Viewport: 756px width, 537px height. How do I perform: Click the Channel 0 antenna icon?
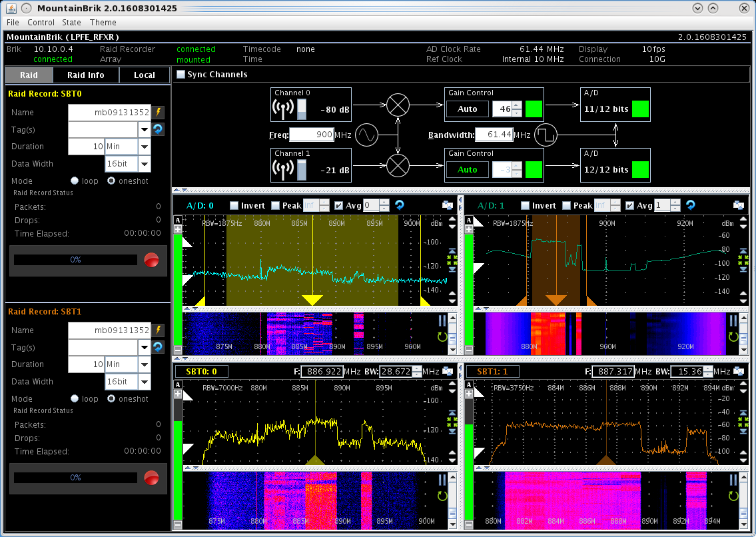pyautogui.click(x=283, y=109)
